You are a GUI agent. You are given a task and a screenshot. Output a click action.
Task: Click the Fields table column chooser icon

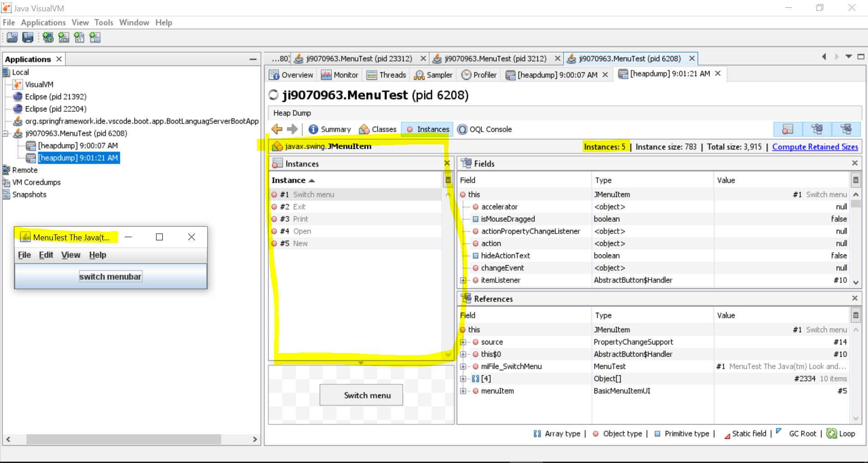[855, 180]
